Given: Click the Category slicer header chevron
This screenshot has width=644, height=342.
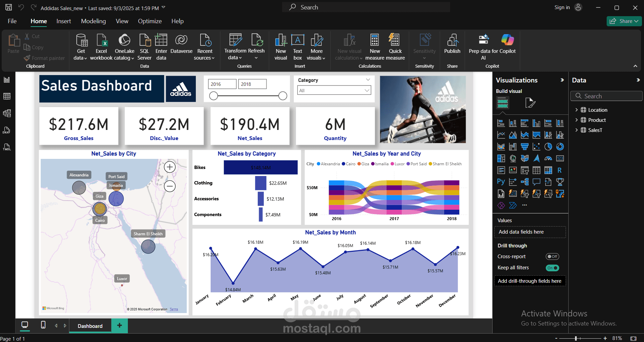Looking at the screenshot, I should click(368, 80).
